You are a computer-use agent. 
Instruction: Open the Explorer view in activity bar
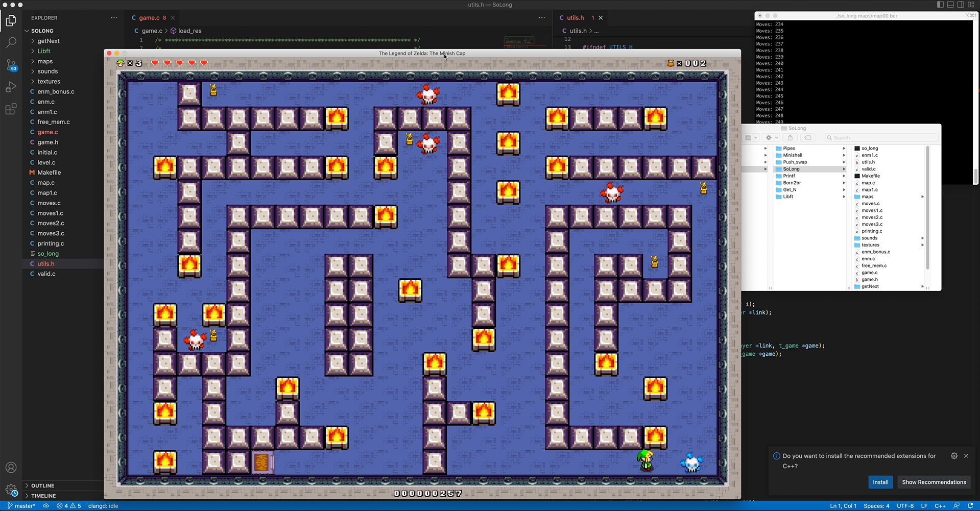[11, 21]
